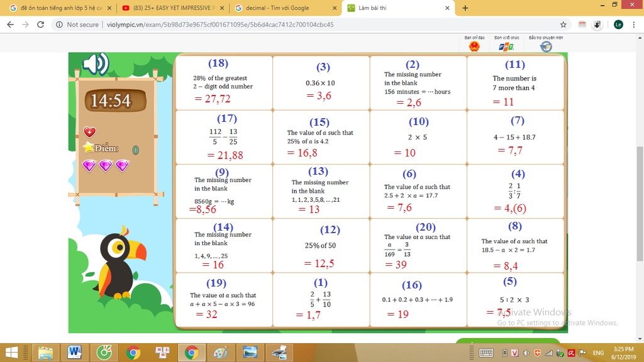644x362 pixels.
Task: Open the Chrome three-dot menu
Action: [x=634, y=25]
